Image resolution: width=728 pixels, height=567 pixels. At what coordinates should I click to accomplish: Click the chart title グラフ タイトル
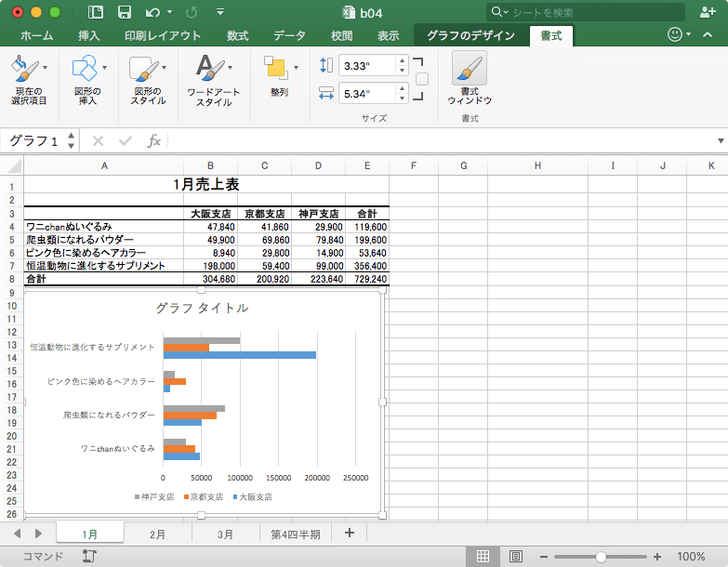[x=202, y=308]
